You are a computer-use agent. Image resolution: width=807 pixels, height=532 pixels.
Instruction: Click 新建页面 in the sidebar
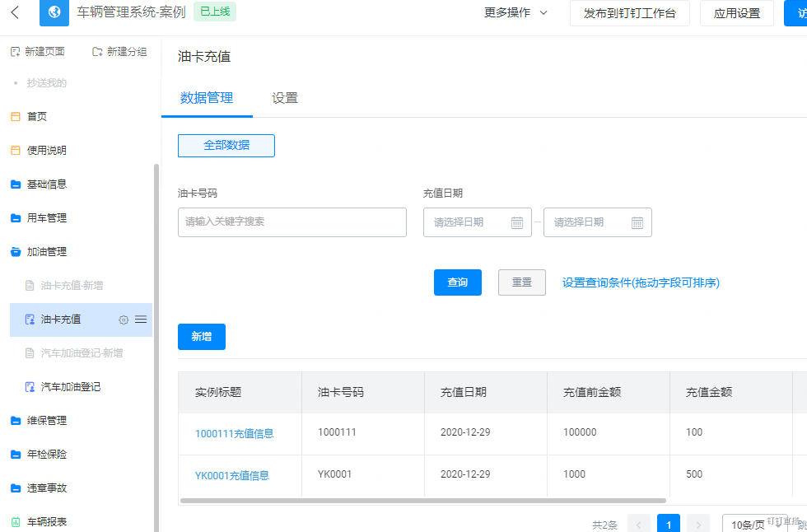click(38, 51)
